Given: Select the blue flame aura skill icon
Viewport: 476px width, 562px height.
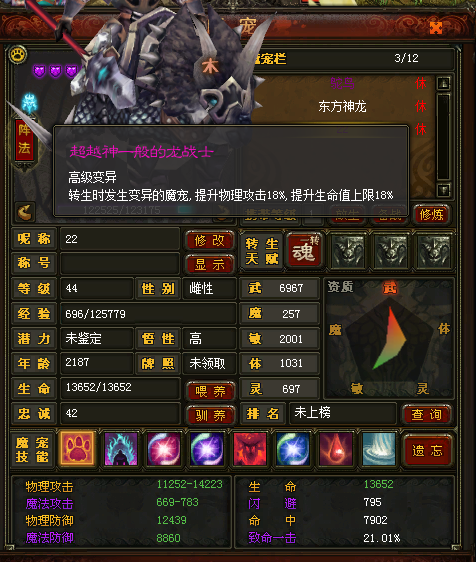Looking at the screenshot, I should click(x=121, y=449).
